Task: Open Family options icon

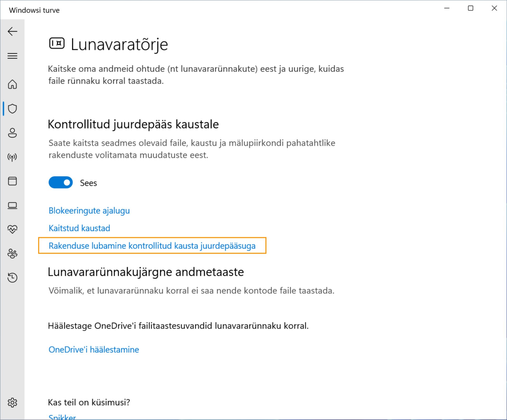Action: [12, 254]
